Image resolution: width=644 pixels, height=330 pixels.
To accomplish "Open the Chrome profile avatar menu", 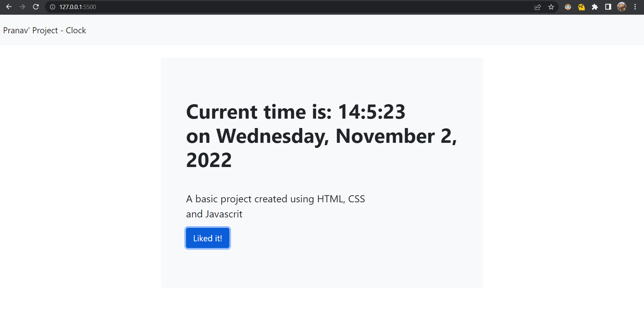I will [622, 7].
